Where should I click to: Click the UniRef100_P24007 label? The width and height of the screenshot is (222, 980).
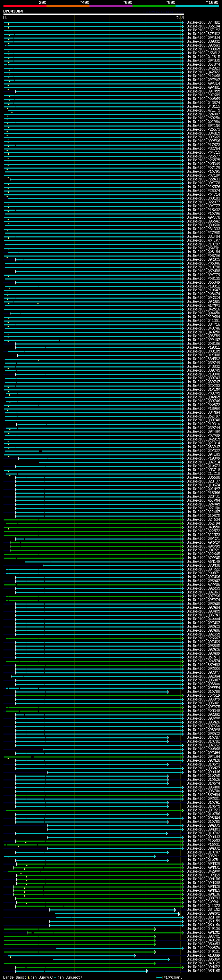203,114
